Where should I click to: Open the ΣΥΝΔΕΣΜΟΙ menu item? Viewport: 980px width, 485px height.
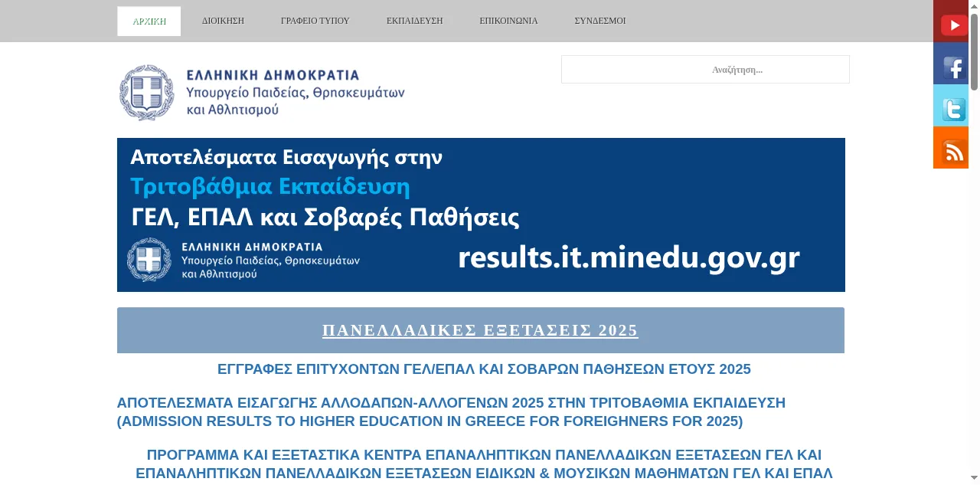(599, 21)
